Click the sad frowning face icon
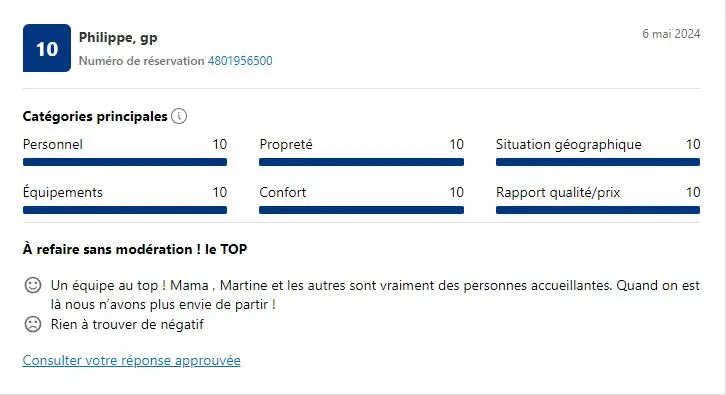 pyautogui.click(x=33, y=324)
